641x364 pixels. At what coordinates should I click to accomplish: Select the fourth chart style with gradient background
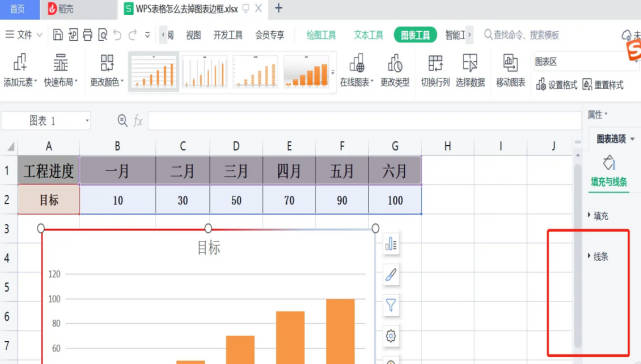[306, 72]
